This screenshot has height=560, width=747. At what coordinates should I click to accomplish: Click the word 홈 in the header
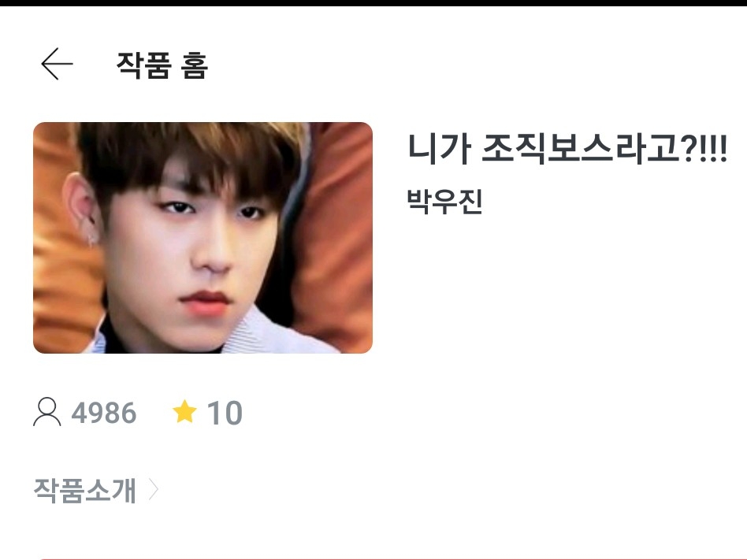point(195,65)
